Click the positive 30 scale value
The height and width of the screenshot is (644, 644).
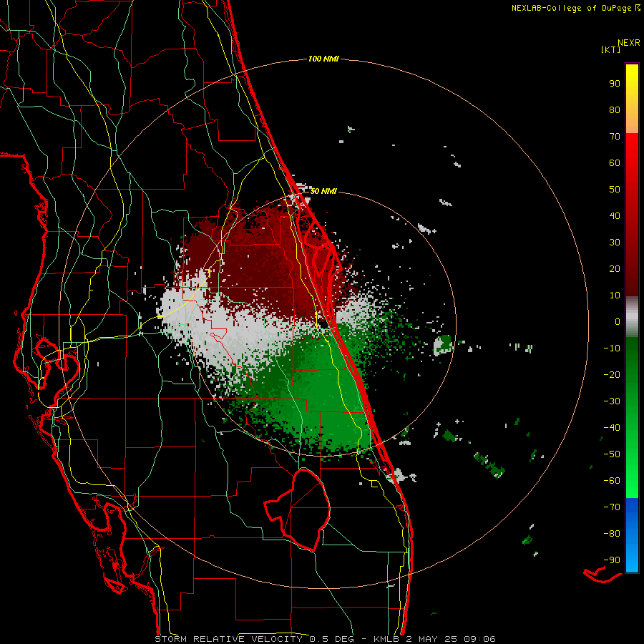pyautogui.click(x=615, y=243)
